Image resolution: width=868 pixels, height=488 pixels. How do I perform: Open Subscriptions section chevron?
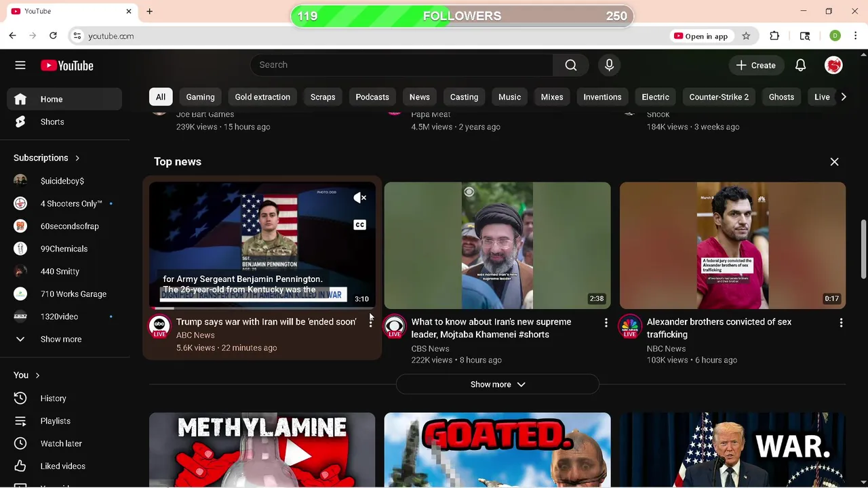77,158
